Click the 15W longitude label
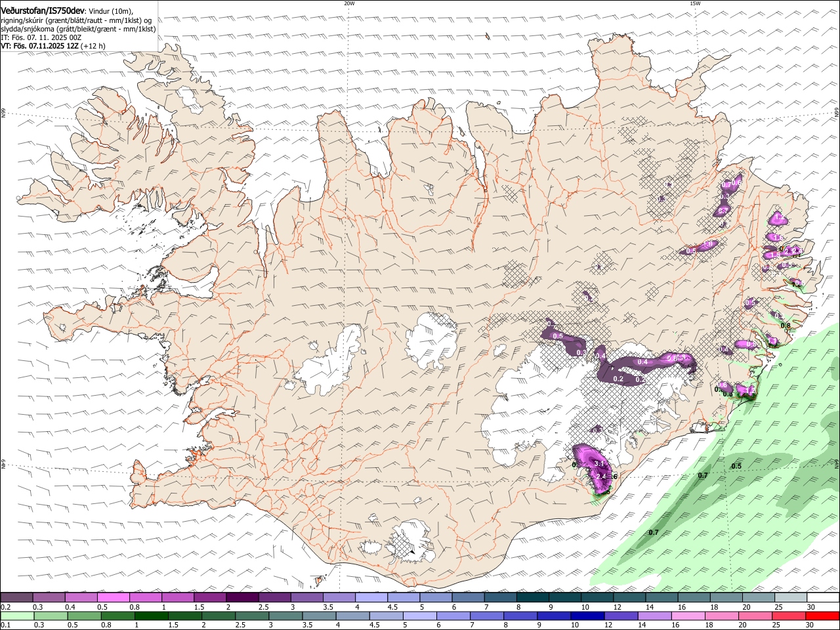Viewport: 840px width, 630px height. [x=695, y=3]
